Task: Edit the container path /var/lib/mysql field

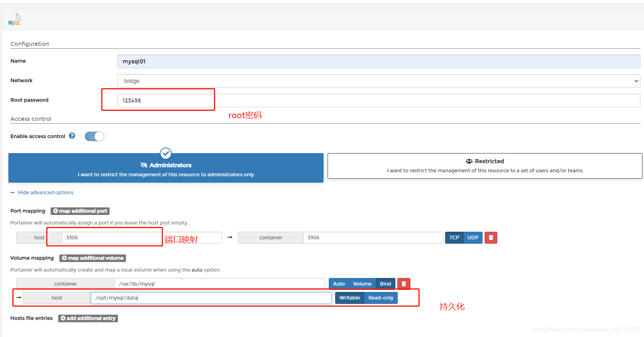Action: point(220,284)
